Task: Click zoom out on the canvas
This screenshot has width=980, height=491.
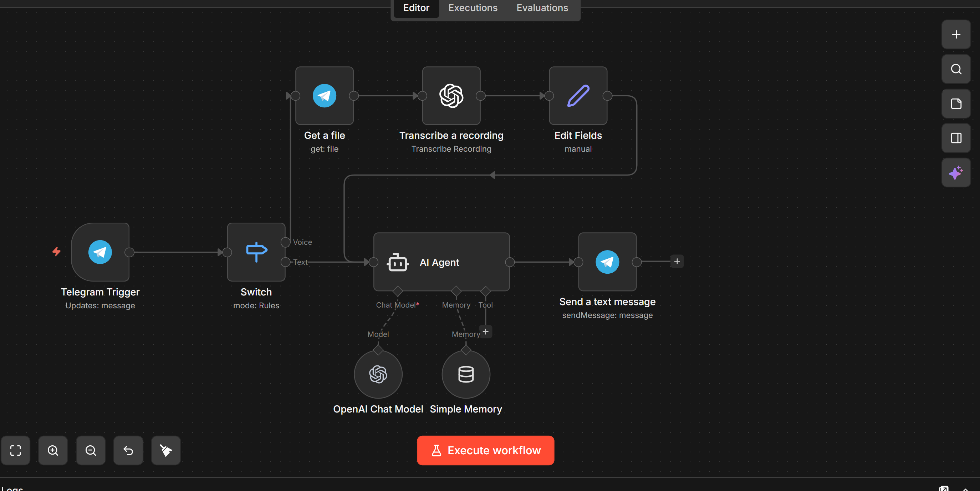Action: [x=91, y=450]
